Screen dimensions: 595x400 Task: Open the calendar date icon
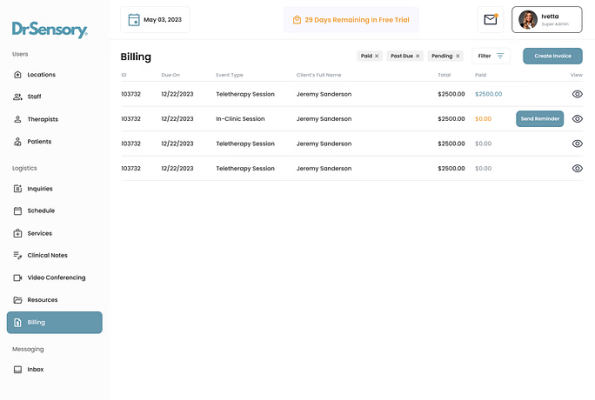[x=134, y=20]
